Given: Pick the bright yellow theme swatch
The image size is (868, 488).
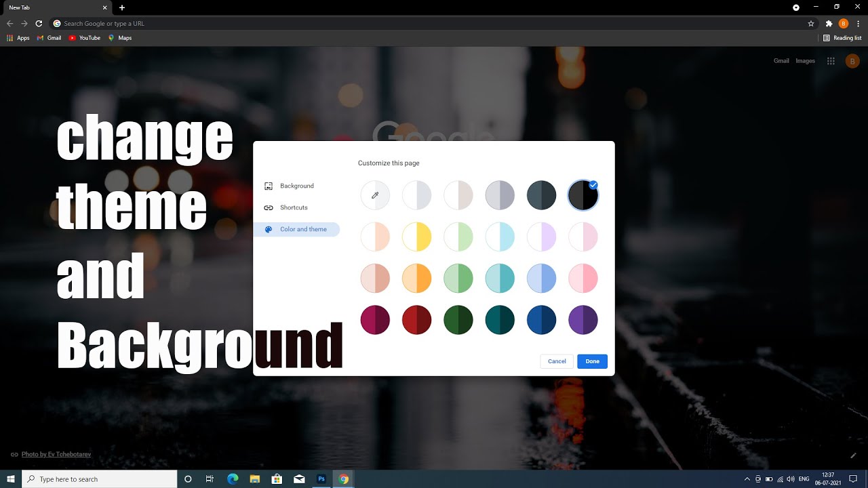Looking at the screenshot, I should point(417,237).
